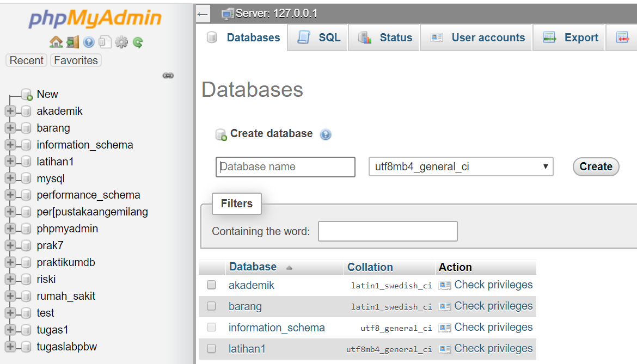Click the MySQL documentation page icon
The width and height of the screenshot is (637, 364).
pyautogui.click(x=104, y=41)
